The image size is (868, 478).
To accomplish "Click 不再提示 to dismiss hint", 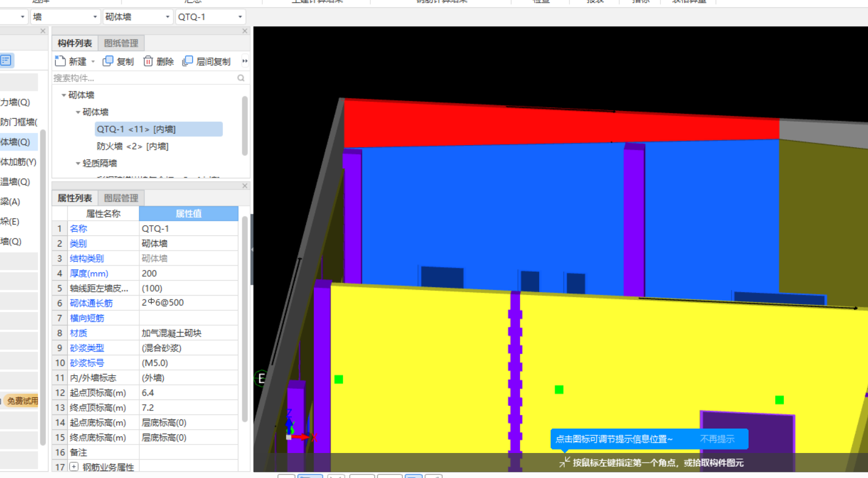I will tap(717, 439).
